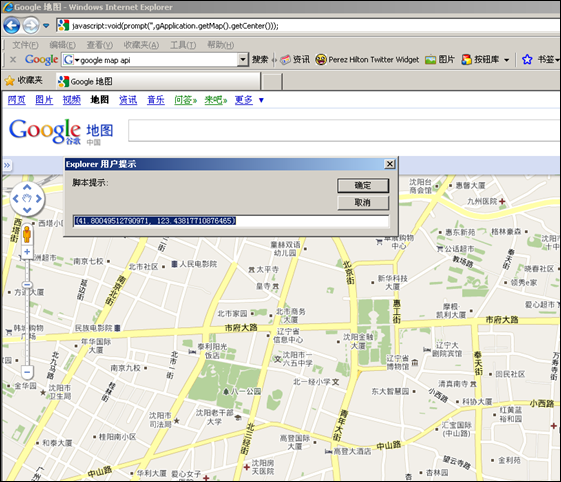The width and height of the screenshot is (561, 482).
Task: Click the prompt text field showing coordinates
Action: (231, 220)
